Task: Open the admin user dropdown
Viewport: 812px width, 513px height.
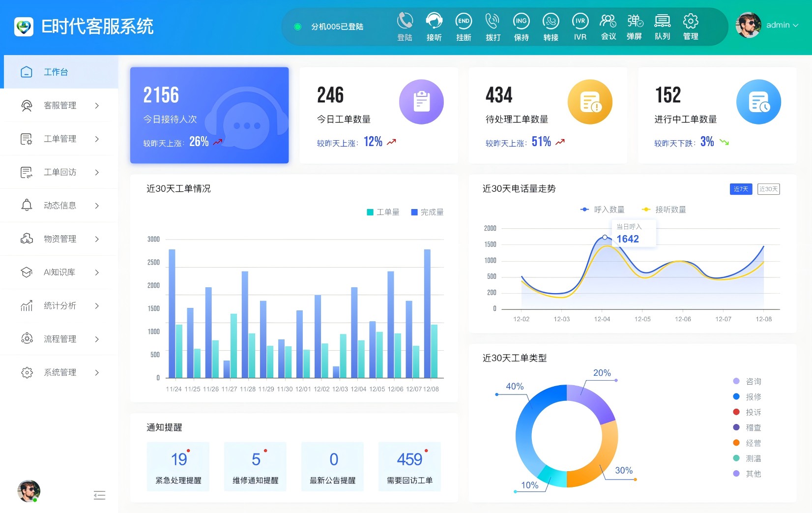Action: [782, 25]
